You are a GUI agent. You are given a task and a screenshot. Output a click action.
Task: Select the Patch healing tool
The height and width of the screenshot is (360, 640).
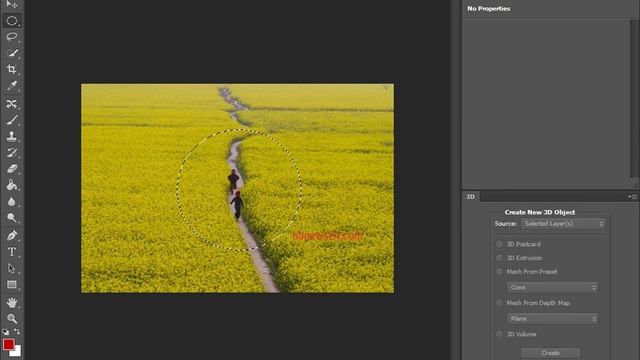[12, 104]
